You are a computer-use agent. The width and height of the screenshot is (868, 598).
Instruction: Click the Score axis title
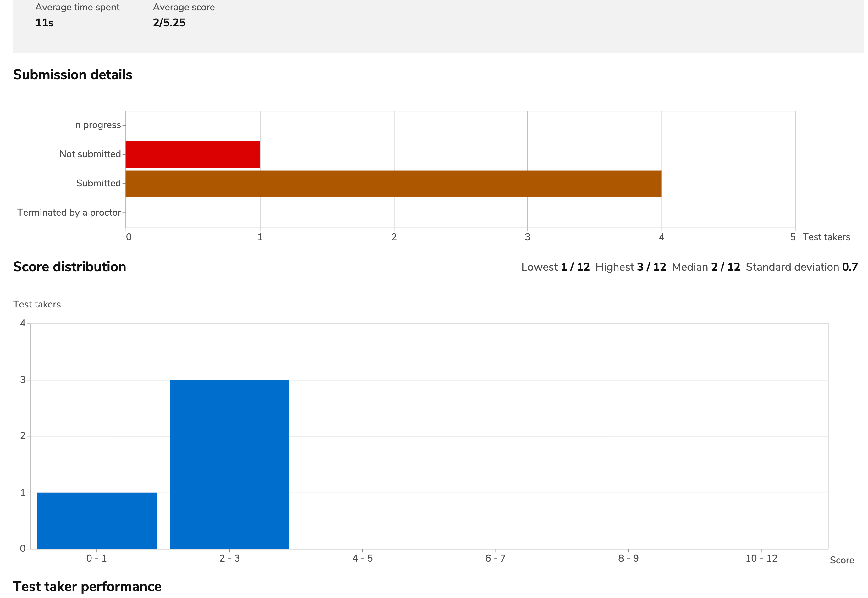[x=842, y=560]
